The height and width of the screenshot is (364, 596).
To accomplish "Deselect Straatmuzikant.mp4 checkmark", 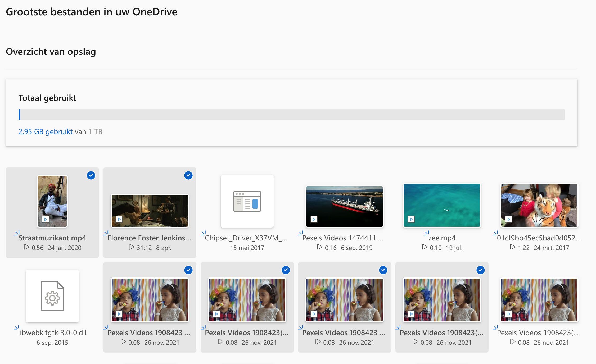I will click(91, 175).
